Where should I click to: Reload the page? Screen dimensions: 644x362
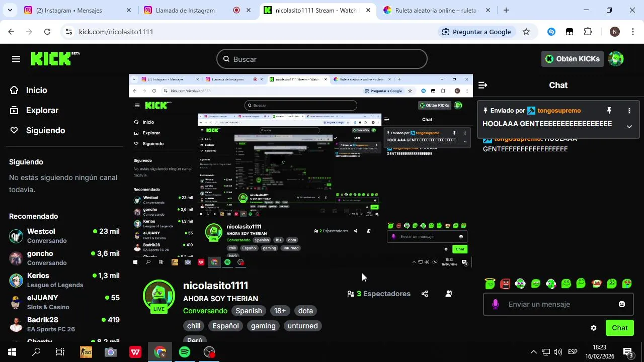pyautogui.click(x=47, y=32)
